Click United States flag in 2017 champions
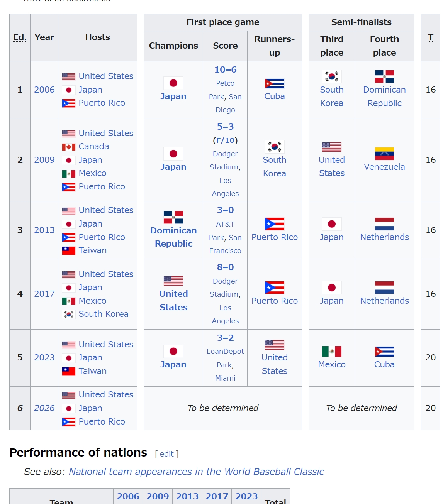 [173, 281]
